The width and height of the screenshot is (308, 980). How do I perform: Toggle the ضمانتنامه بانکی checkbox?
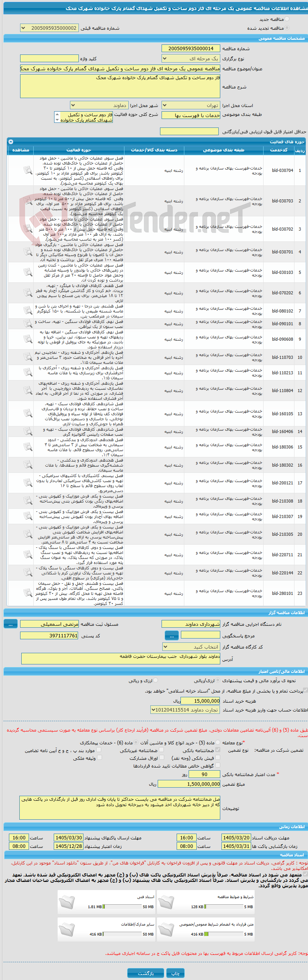coord(218,750)
